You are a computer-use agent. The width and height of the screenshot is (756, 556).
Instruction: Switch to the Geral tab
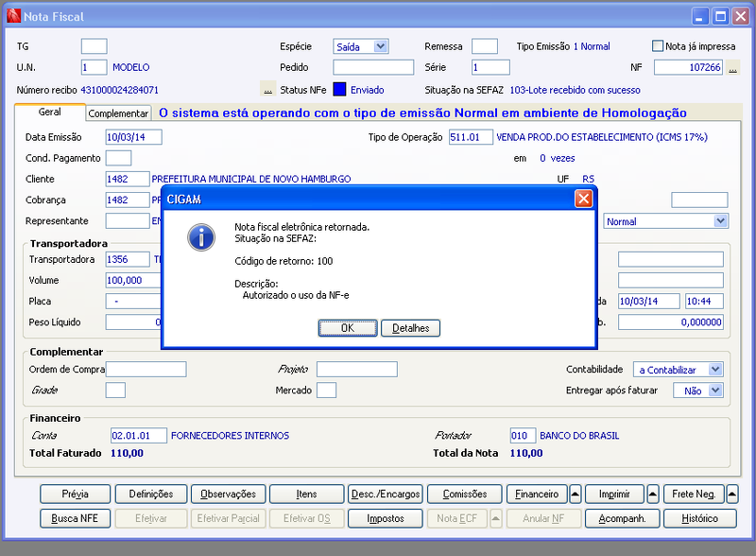[50, 112]
